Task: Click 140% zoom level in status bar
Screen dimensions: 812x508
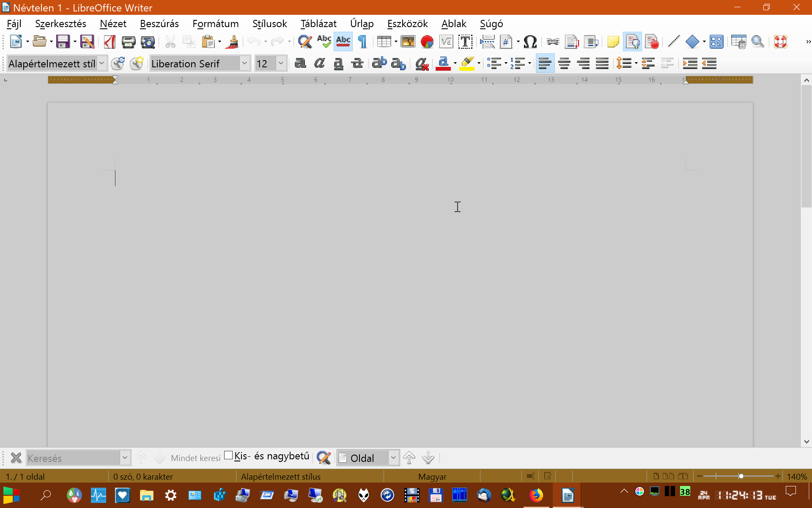Action: pyautogui.click(x=797, y=477)
